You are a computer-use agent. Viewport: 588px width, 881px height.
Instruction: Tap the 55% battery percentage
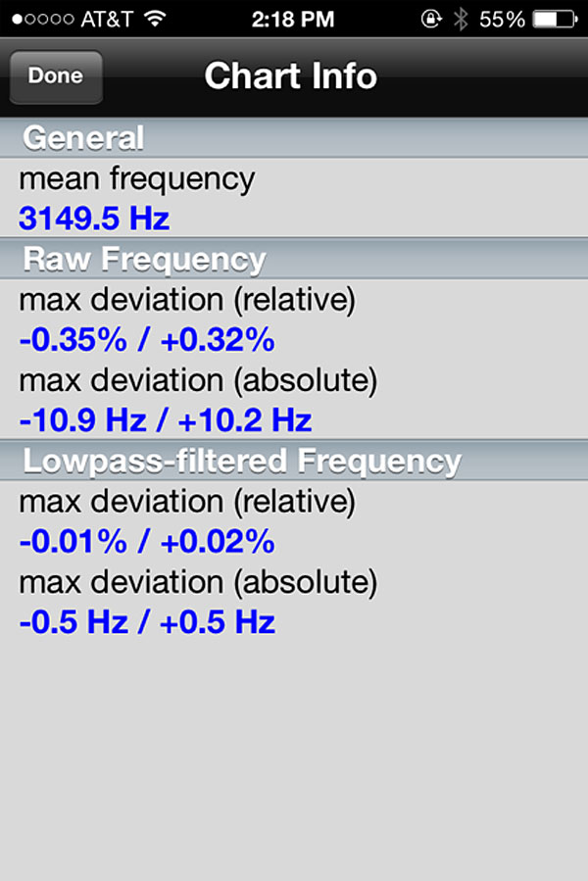point(502,20)
